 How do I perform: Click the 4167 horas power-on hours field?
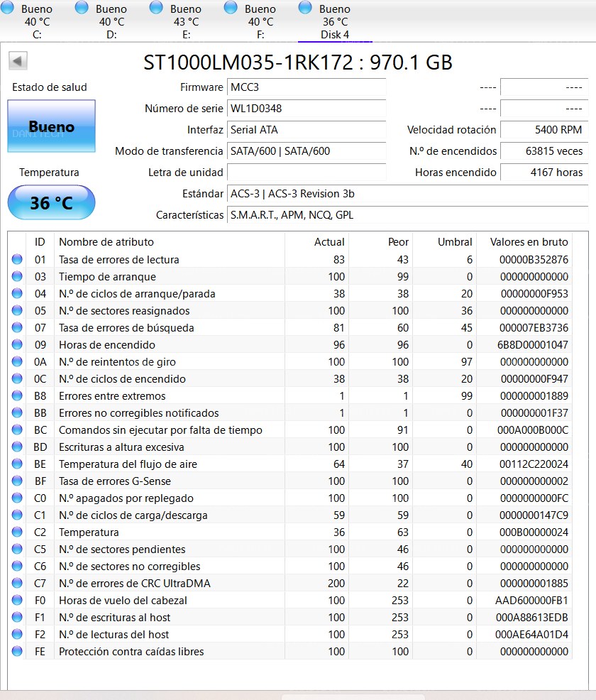coord(544,173)
